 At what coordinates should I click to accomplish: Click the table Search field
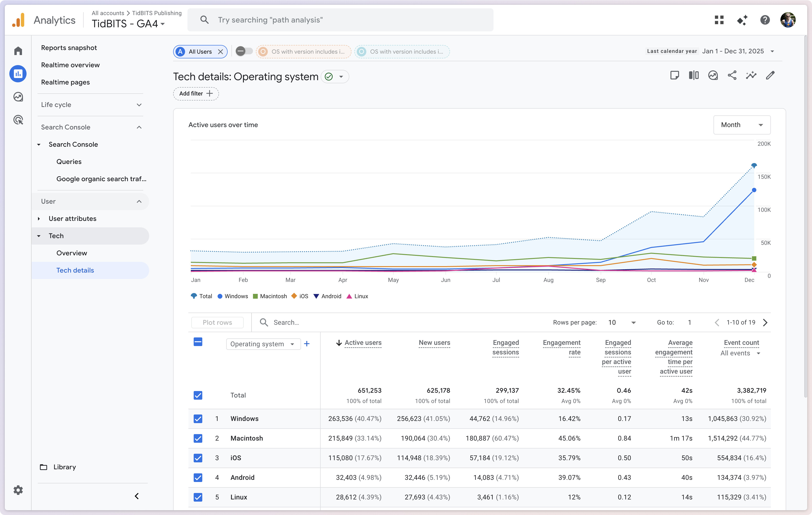(286, 322)
